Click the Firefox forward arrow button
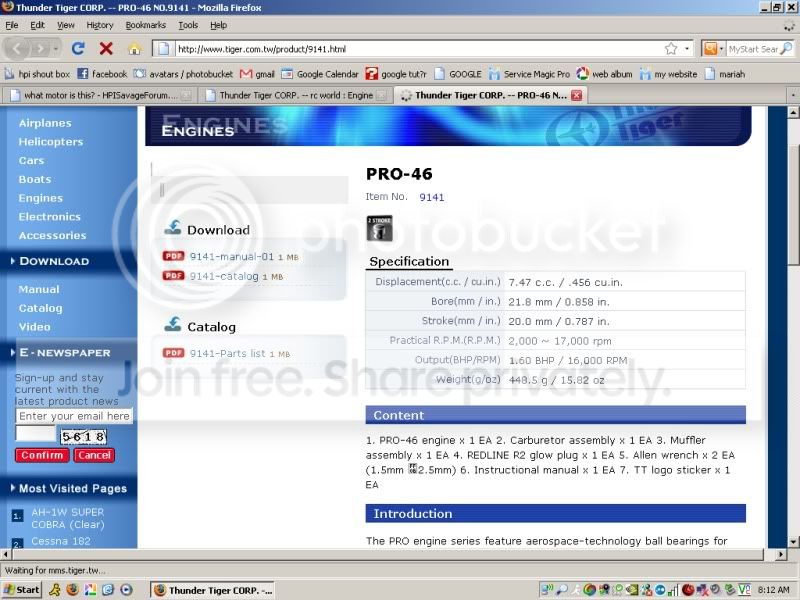 click(40, 49)
